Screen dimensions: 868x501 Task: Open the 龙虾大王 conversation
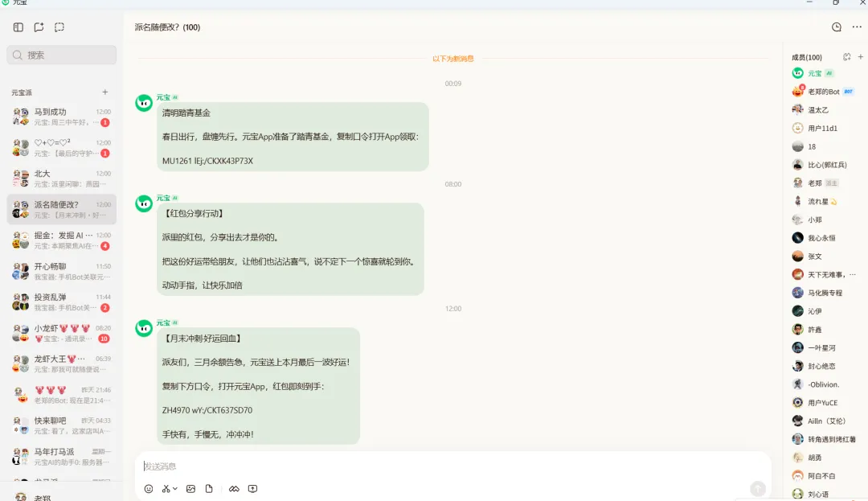(x=61, y=363)
